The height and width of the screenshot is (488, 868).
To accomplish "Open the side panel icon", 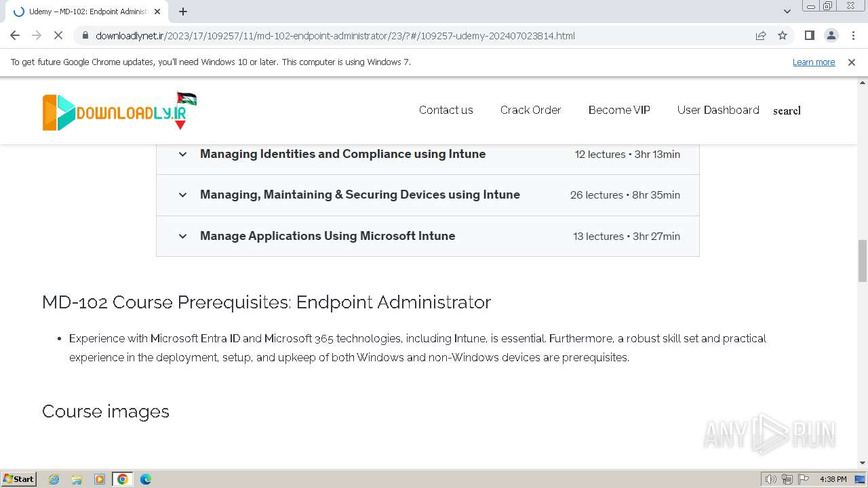I will [x=809, y=35].
